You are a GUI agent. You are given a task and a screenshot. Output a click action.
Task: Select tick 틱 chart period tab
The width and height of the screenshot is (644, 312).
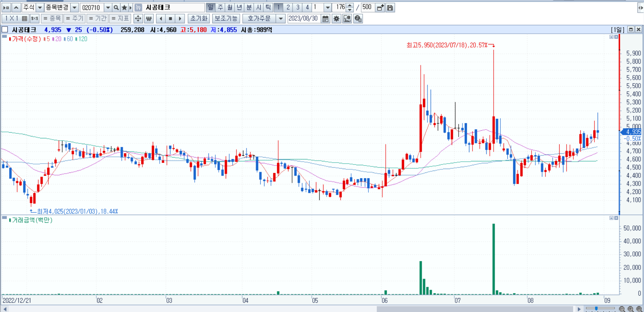click(x=268, y=7)
